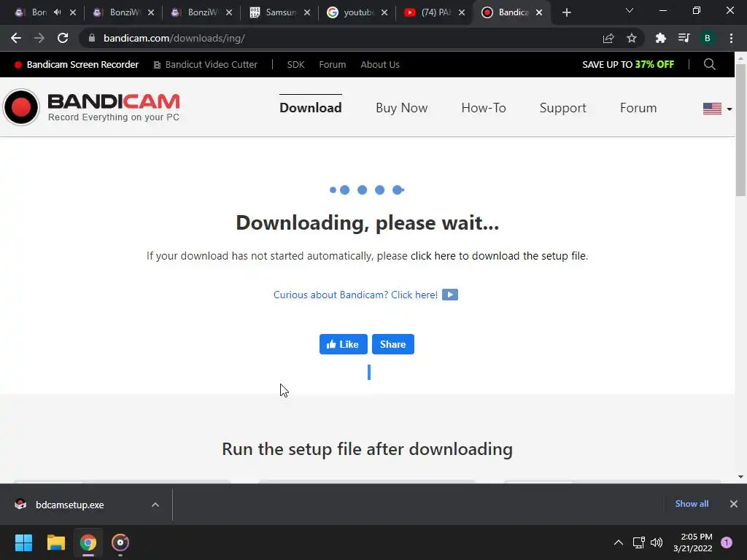
Task: Select the Support menu item
Action: 562,108
